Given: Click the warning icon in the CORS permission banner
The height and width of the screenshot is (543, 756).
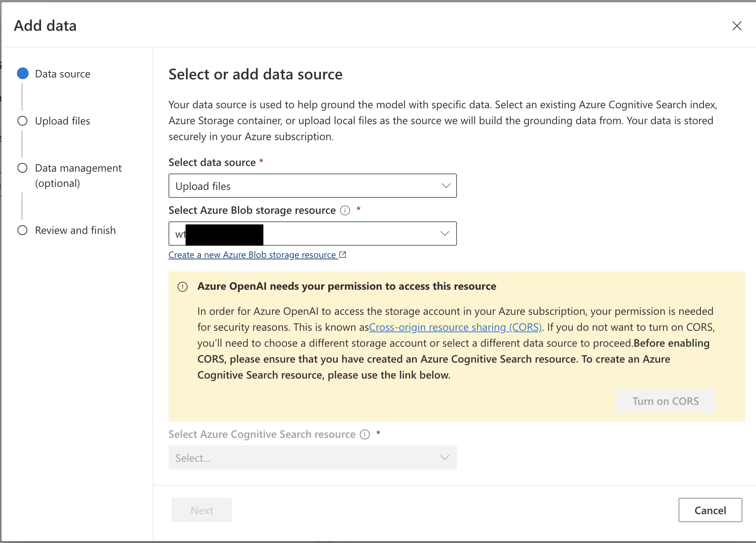Looking at the screenshot, I should tap(183, 287).
